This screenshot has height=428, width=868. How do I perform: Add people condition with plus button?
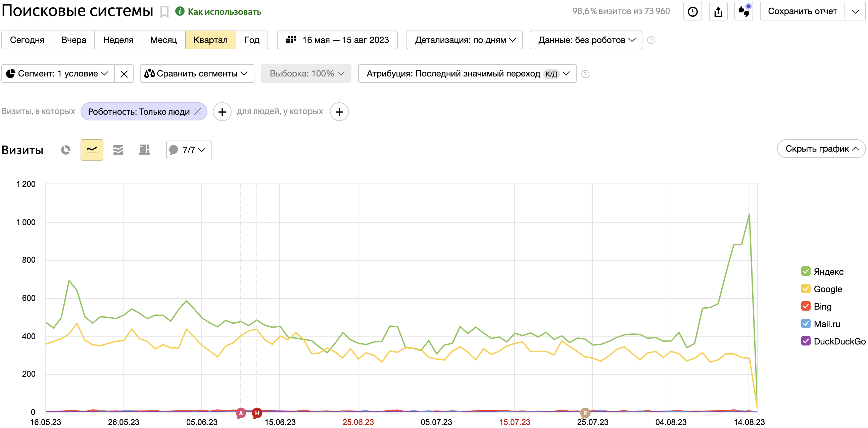[x=339, y=112]
